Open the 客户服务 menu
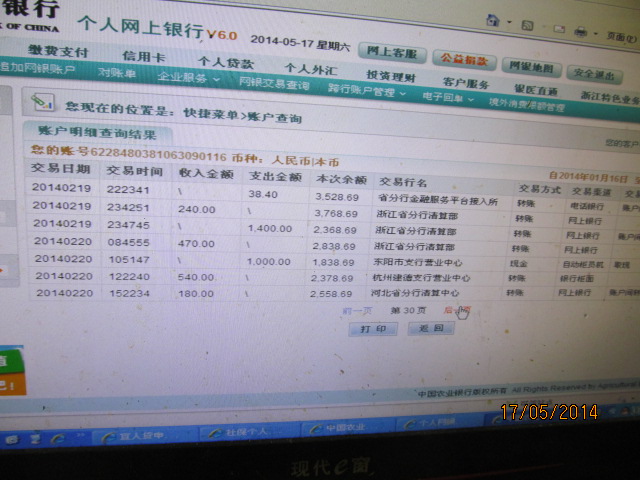Image resolution: width=640 pixels, height=480 pixels. click(x=466, y=82)
